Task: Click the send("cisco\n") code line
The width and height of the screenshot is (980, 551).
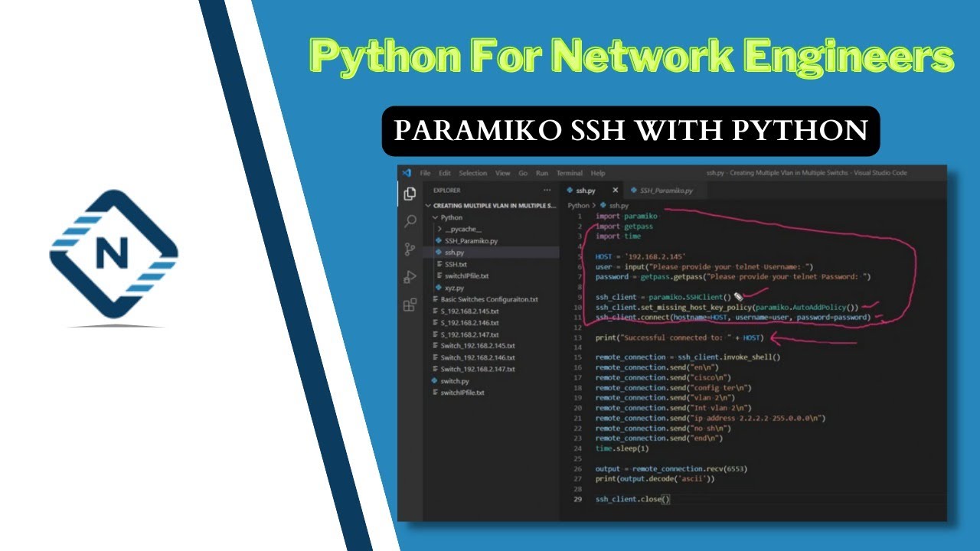Action: [x=663, y=377]
